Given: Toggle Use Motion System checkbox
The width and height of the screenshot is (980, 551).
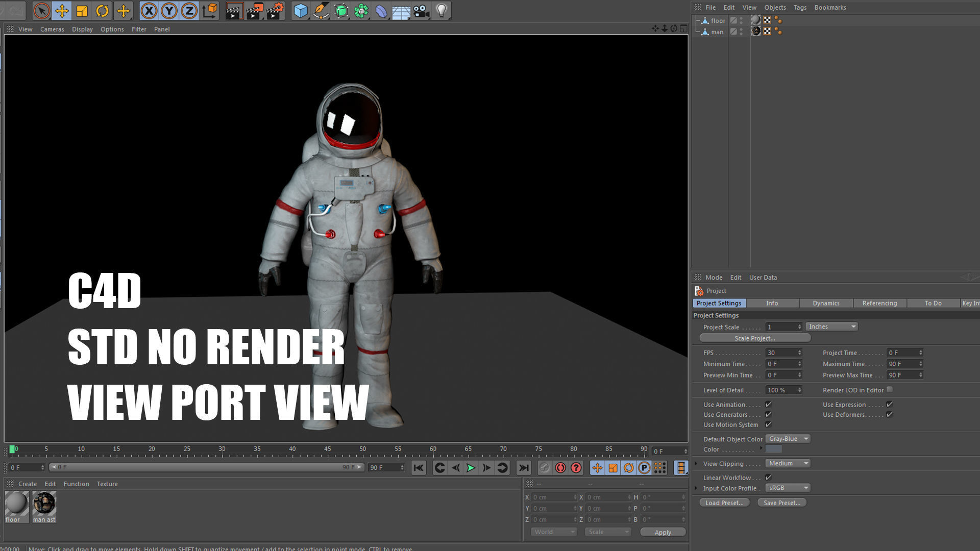Looking at the screenshot, I should [768, 424].
